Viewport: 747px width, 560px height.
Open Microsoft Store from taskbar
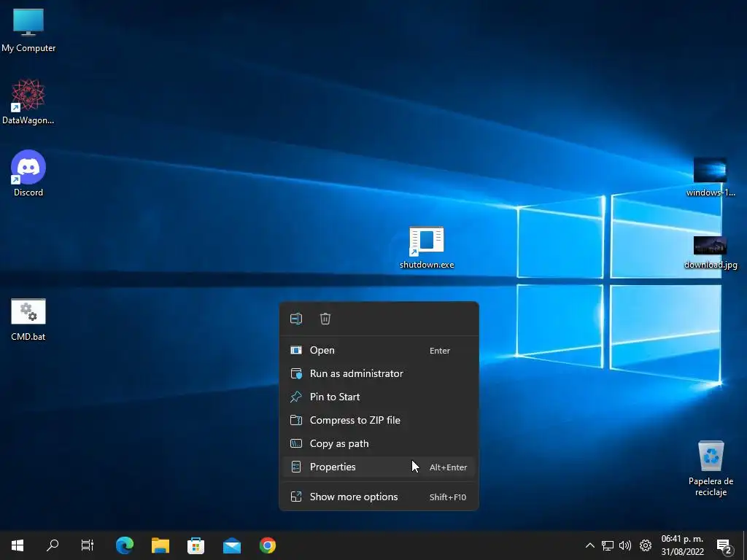[x=196, y=545]
